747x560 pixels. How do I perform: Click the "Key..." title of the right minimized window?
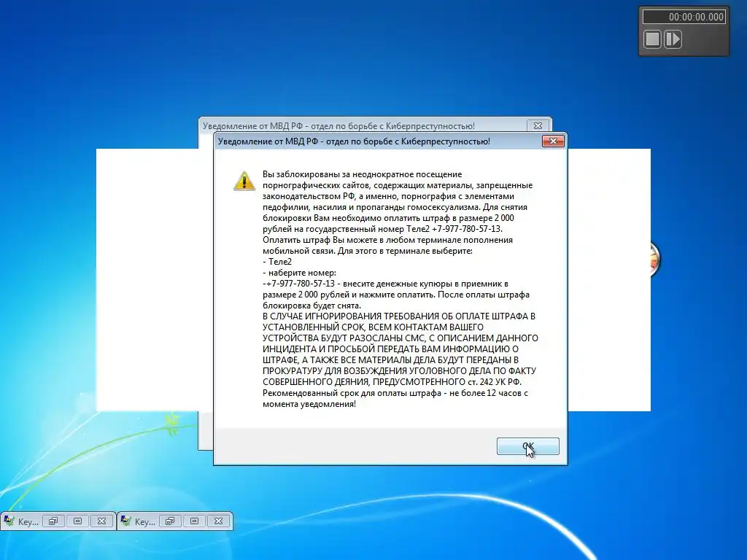click(x=145, y=522)
